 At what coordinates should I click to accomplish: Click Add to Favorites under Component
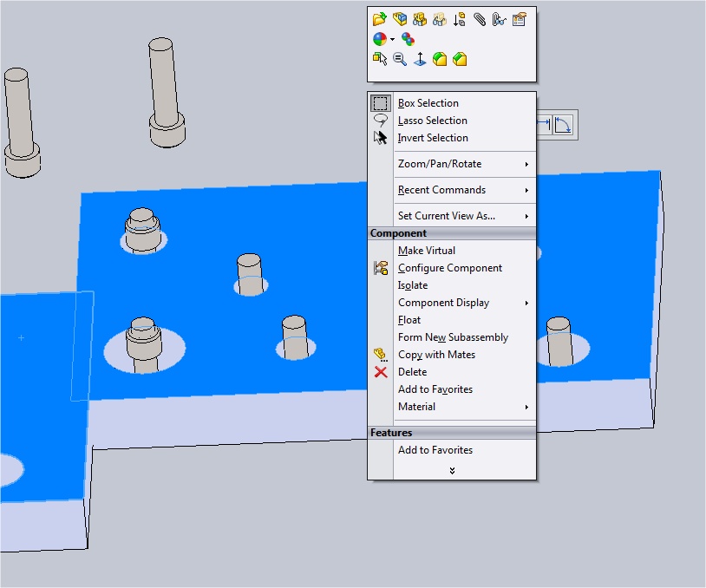[452, 389]
